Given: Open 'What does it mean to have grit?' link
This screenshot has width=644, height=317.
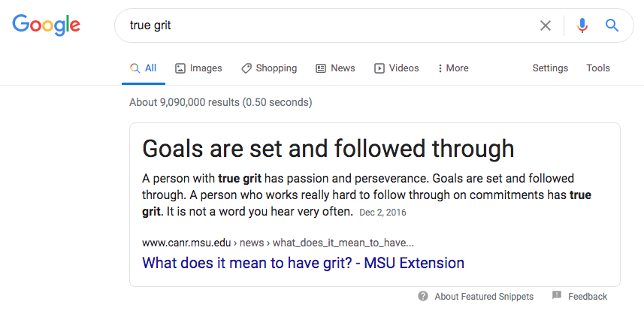Looking at the screenshot, I should point(303,263).
